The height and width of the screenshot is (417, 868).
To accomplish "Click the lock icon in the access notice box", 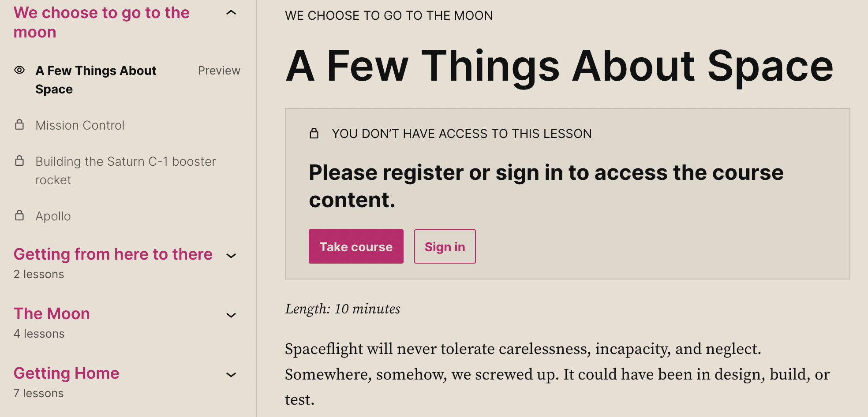I will [x=314, y=133].
